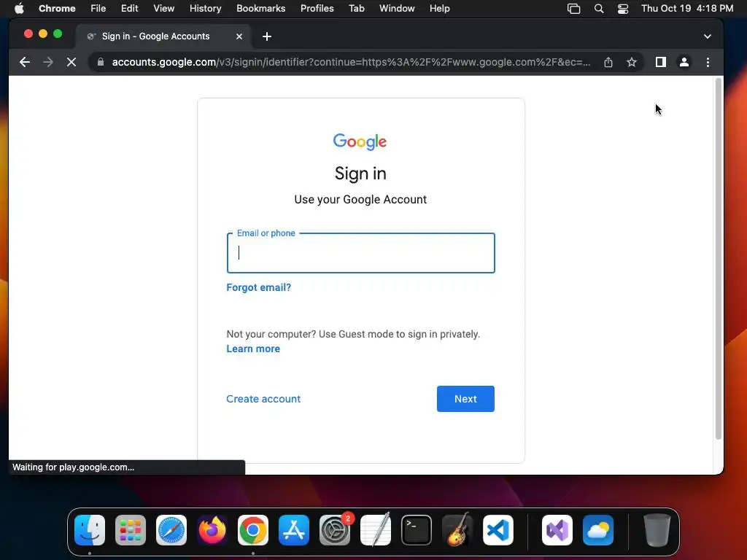Open the cloud weather app in Dock
The height and width of the screenshot is (560, 747).
598,530
